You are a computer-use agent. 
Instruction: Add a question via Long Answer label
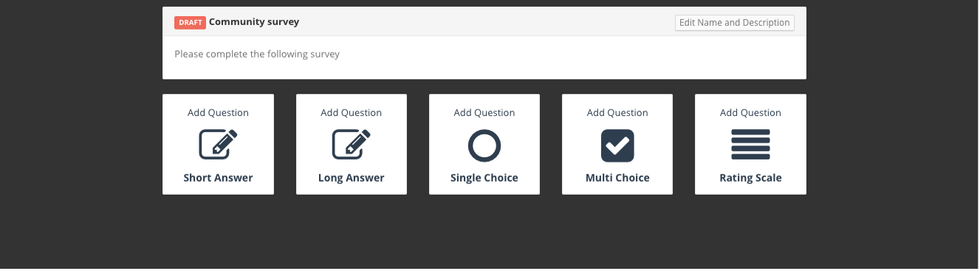point(352,178)
